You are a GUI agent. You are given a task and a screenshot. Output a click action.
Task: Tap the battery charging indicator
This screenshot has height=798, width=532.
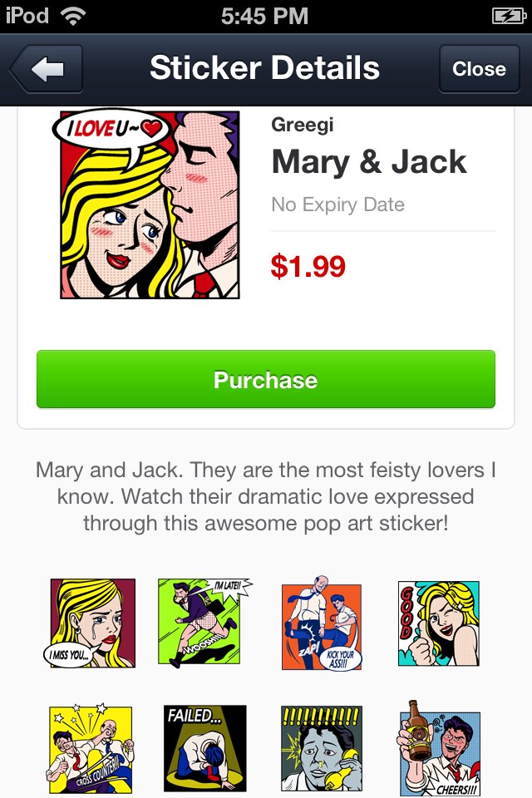(509, 17)
